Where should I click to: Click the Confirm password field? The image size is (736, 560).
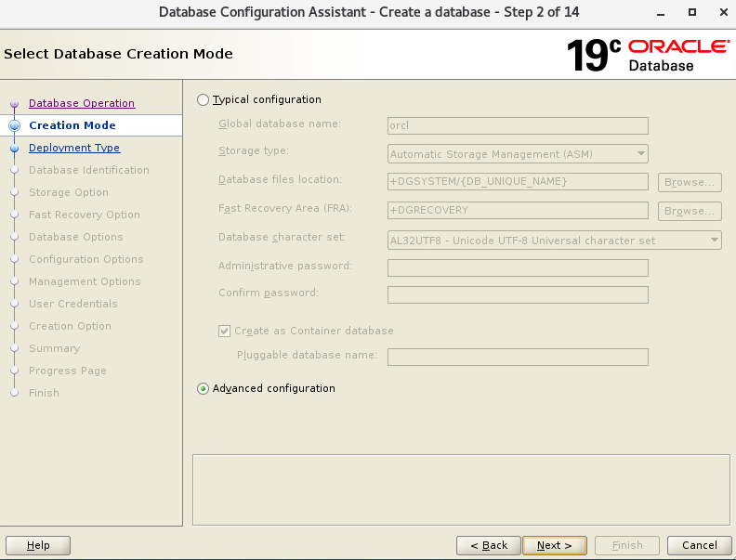coord(518,294)
